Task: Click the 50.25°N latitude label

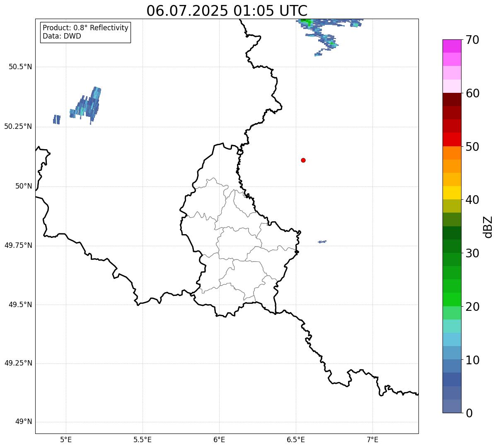Action: click(18, 126)
